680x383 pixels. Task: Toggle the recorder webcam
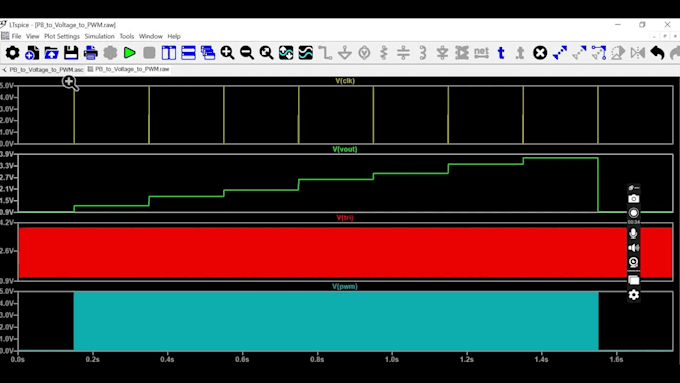pyautogui.click(x=634, y=262)
